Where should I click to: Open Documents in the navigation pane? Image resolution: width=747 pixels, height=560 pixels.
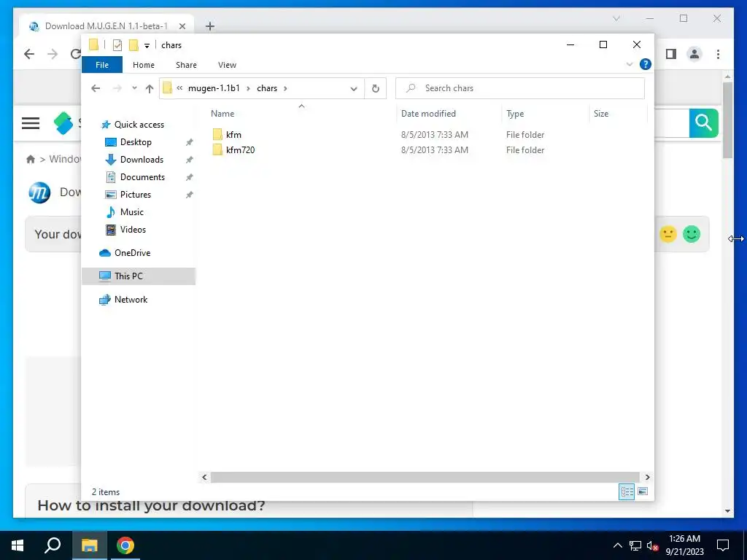click(142, 177)
